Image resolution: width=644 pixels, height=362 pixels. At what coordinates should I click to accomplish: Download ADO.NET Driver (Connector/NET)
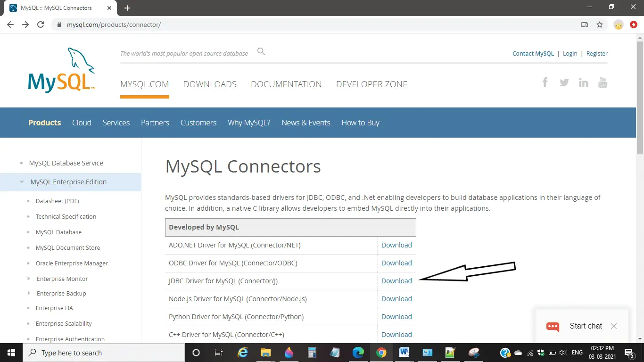tap(396, 245)
